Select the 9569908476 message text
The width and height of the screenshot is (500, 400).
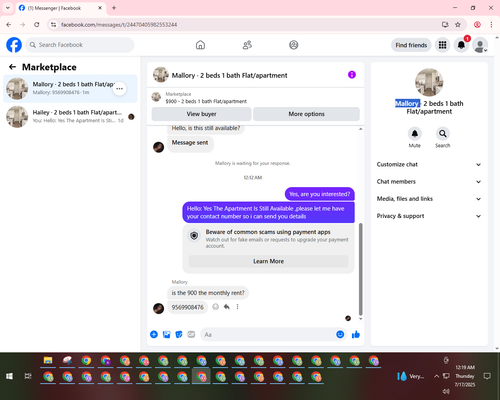coord(188,307)
